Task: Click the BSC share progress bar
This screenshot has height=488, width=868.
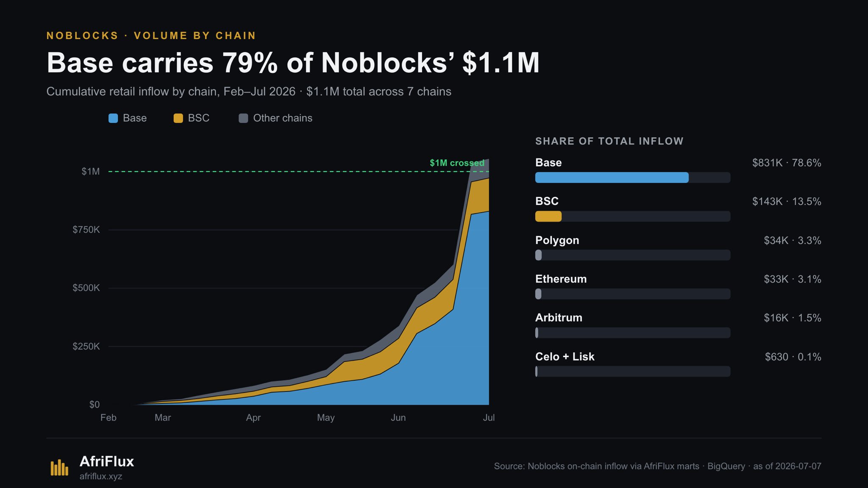Action: 633,216
